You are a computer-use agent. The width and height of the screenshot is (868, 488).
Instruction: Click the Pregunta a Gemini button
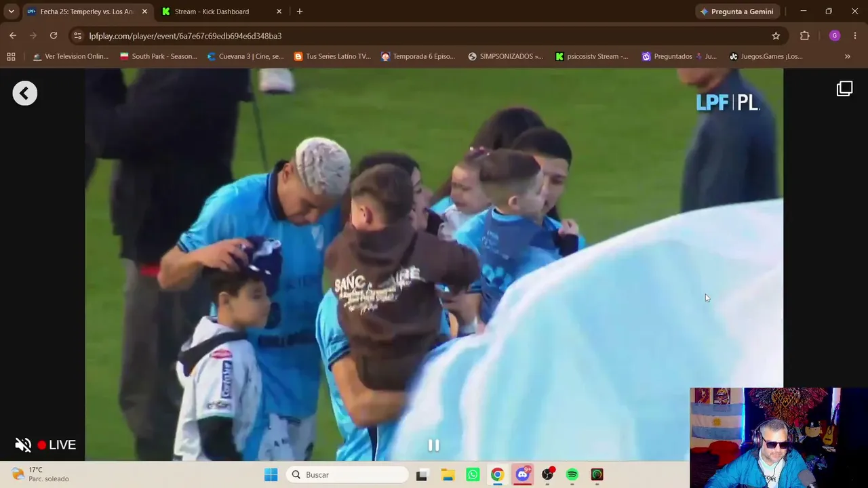[737, 12]
